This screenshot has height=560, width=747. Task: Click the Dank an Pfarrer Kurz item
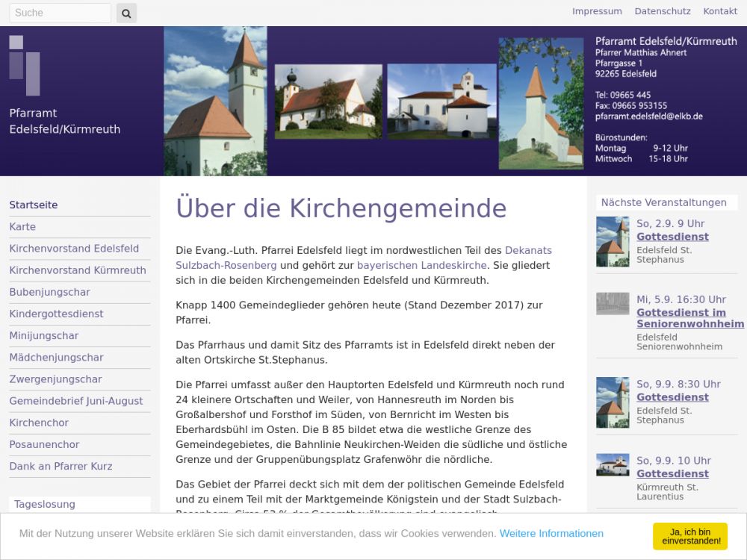pos(61,467)
